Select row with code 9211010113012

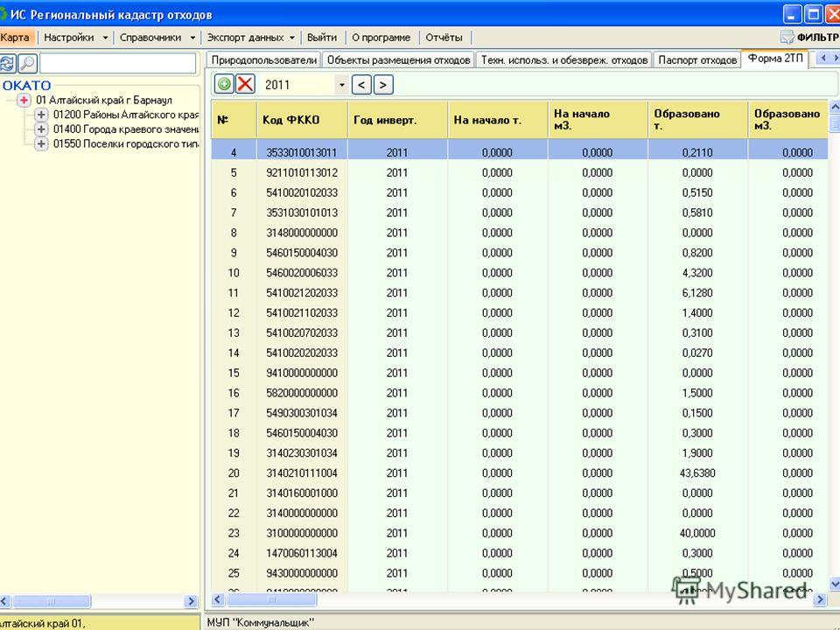tap(520, 172)
